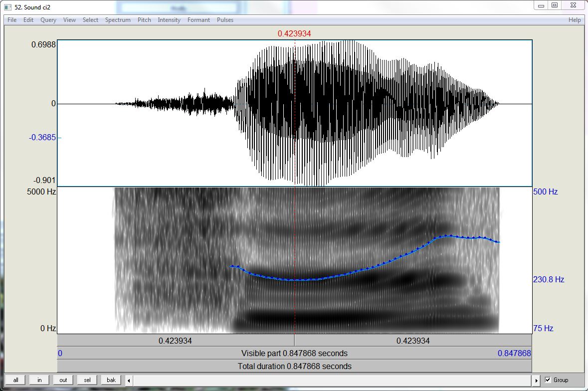Click the left scroll arrow
Screen dimensions: 588x391
(x=129, y=381)
